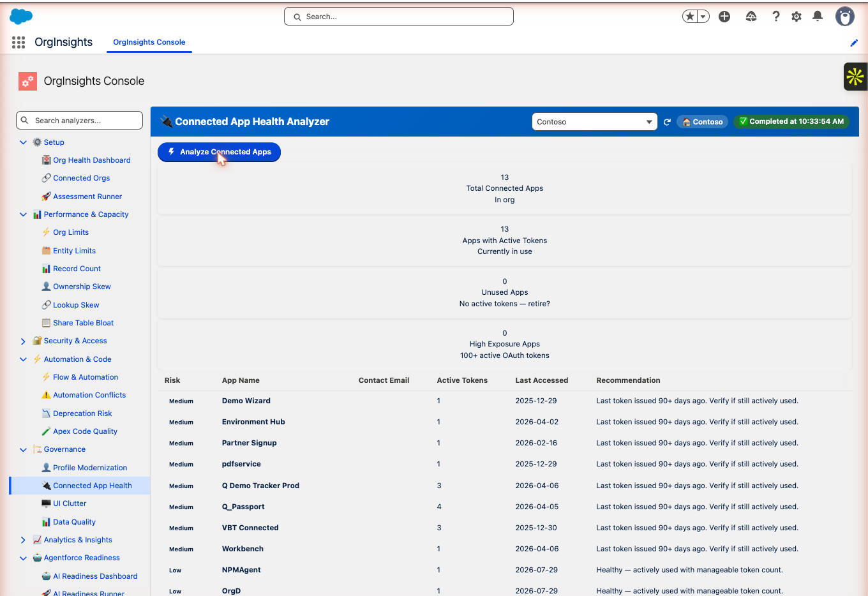Collapse the Performance & Capacity section
Image resolution: width=868 pixels, height=596 pixels.
pos(23,214)
